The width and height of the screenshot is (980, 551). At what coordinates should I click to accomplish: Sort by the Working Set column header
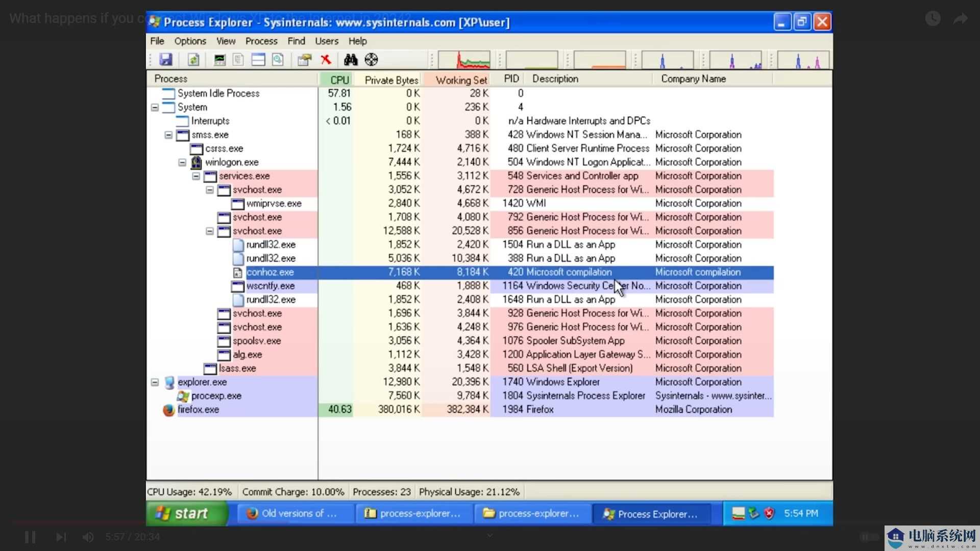[x=456, y=80]
